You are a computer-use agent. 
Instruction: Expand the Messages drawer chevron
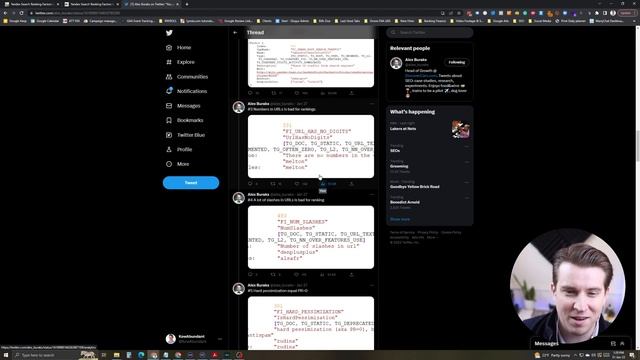[622, 344]
